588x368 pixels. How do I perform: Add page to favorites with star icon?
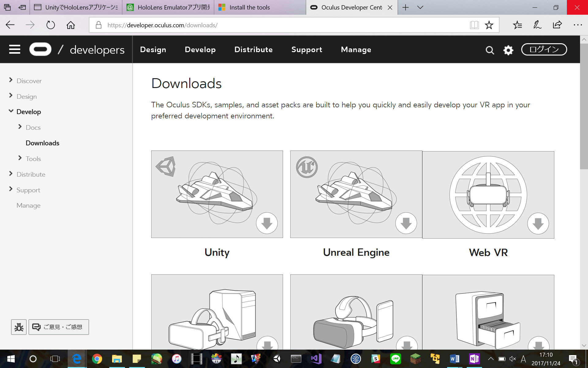coord(489,25)
